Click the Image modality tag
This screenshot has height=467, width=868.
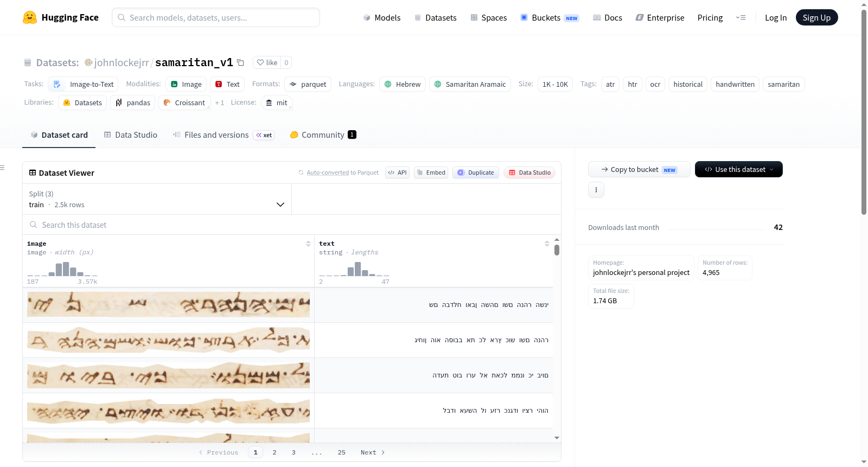(x=186, y=84)
